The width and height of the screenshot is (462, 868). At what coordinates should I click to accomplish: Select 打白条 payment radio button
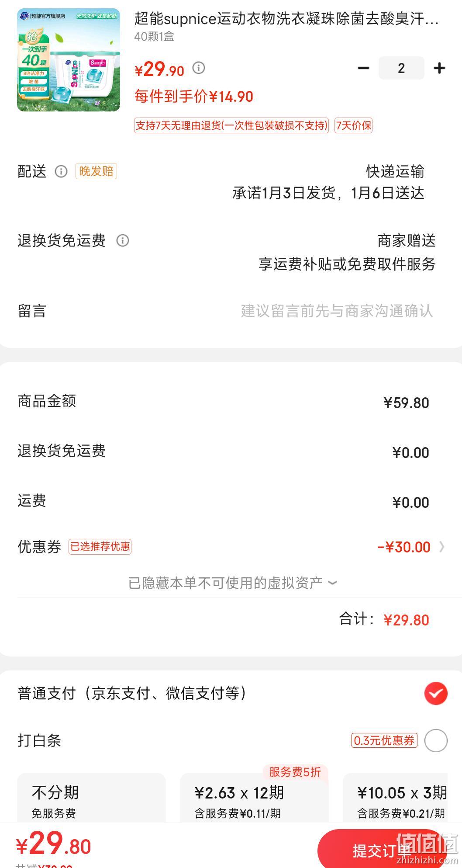(436, 740)
